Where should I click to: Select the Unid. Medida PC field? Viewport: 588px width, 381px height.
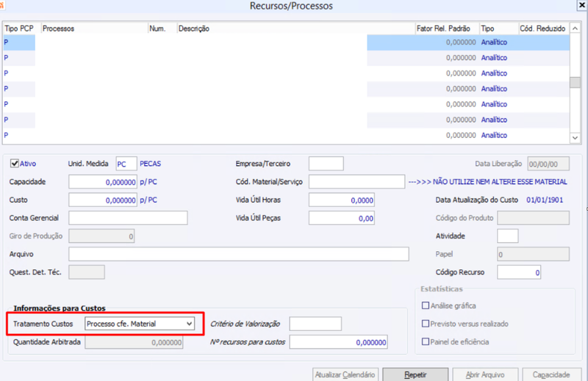(x=126, y=164)
